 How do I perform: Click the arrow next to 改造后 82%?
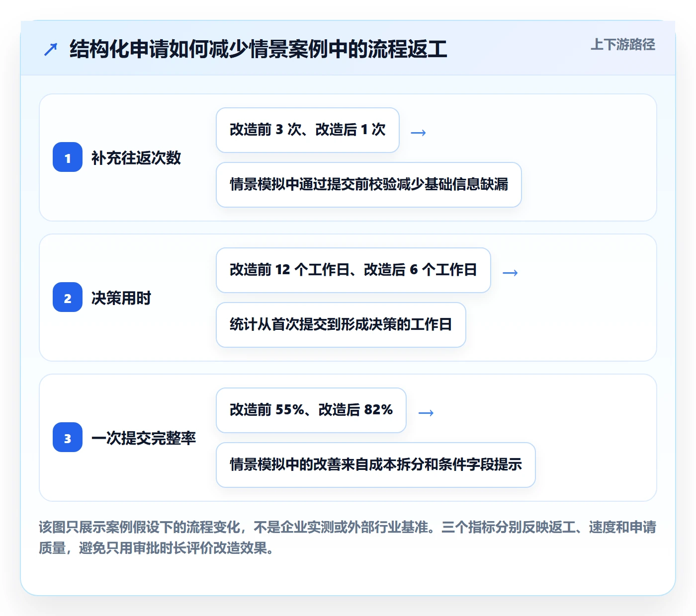(426, 413)
